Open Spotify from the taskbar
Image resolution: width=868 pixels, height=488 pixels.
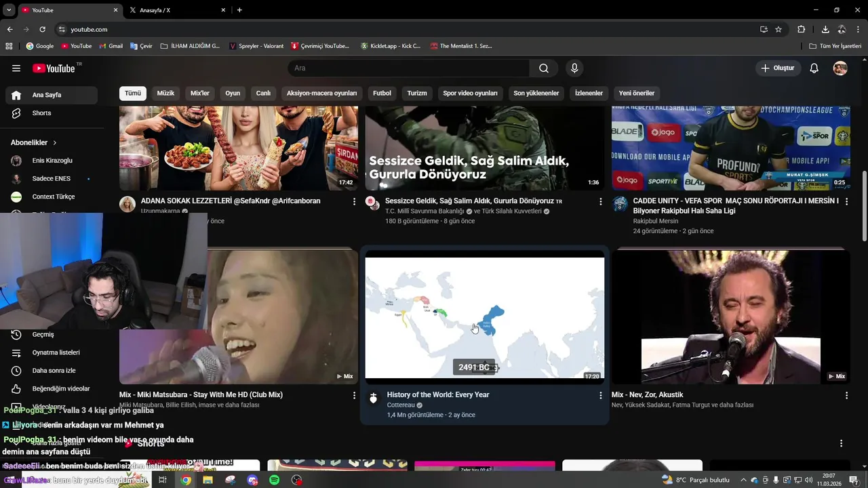tap(275, 480)
